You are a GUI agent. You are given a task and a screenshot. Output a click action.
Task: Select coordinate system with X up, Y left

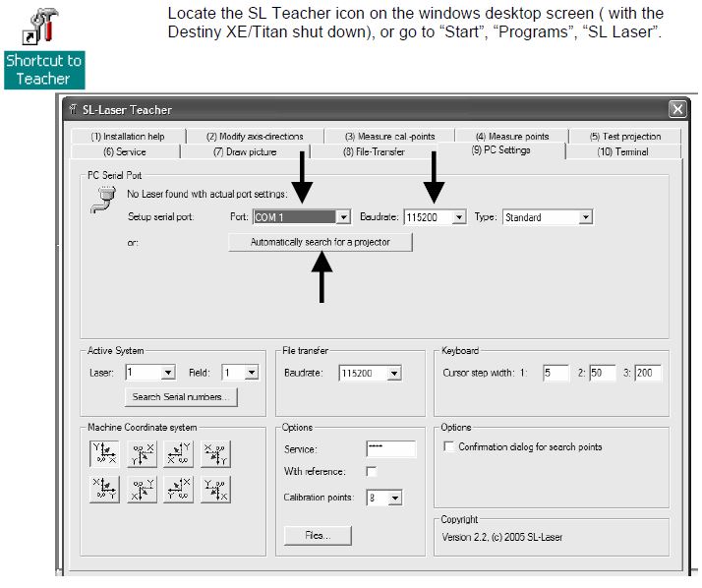[x=178, y=489]
